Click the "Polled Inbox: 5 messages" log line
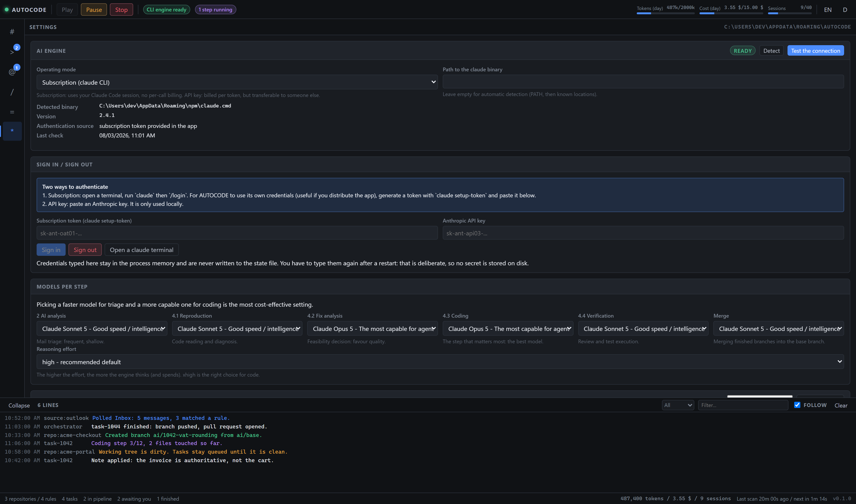The width and height of the screenshot is (856, 504). coord(161,418)
